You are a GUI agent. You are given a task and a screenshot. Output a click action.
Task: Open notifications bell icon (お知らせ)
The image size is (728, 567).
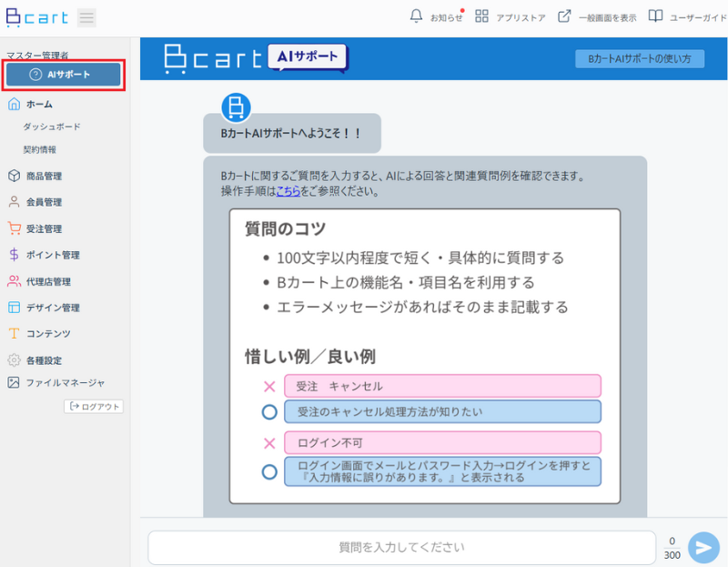(x=417, y=16)
